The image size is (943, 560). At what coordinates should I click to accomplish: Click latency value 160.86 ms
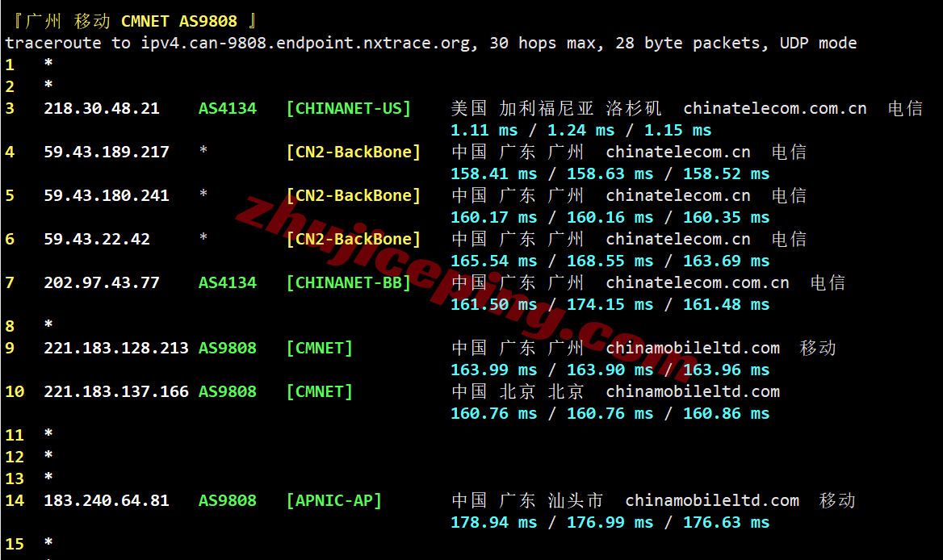click(x=726, y=414)
